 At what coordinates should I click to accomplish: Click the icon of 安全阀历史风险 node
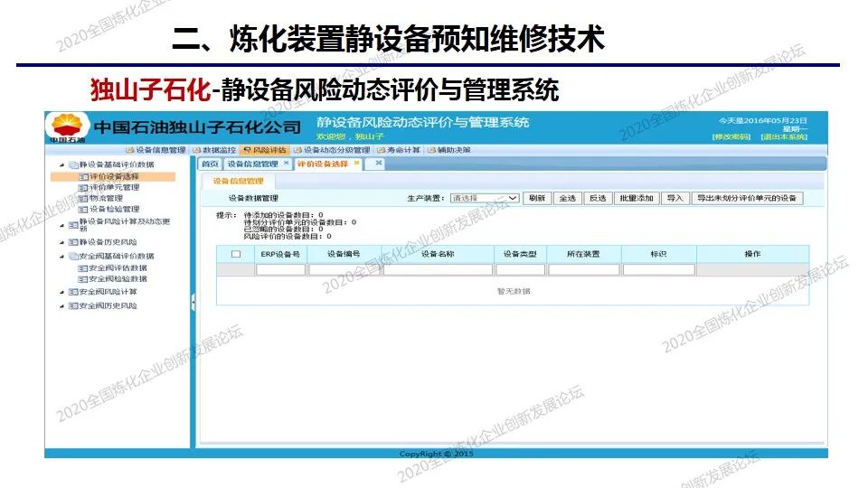click(73, 305)
